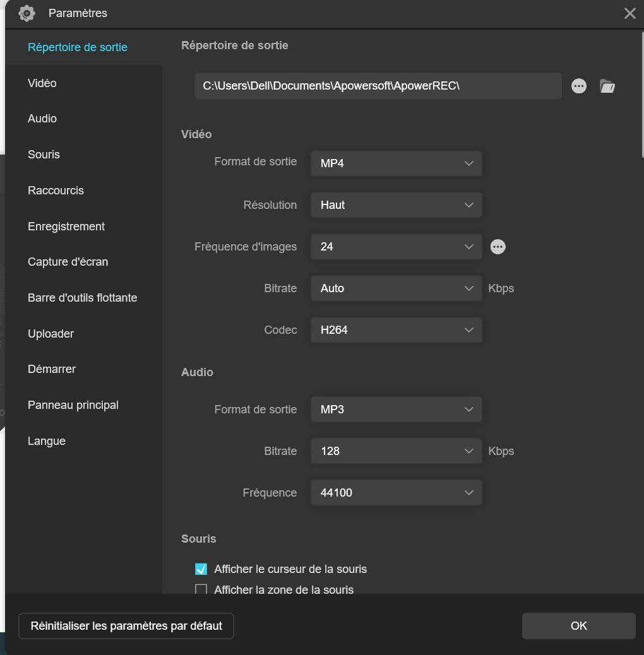Open the output folder icon

[607, 86]
